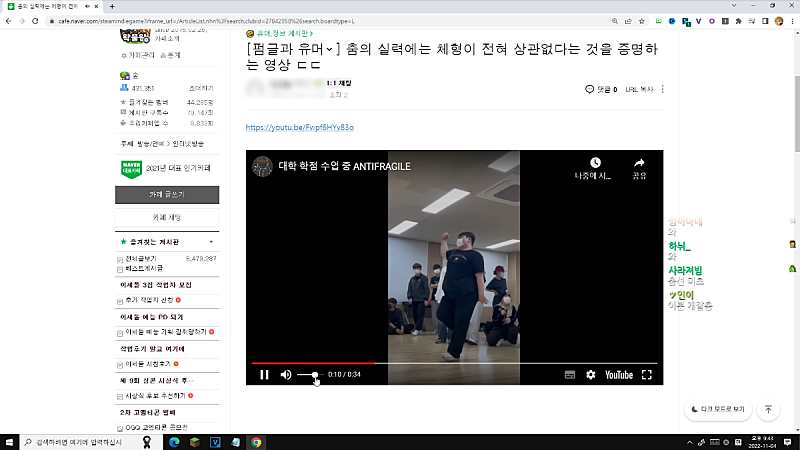Screen dimensions: 800x450
Task: Open the video on YouTube via logo
Action: point(618,375)
